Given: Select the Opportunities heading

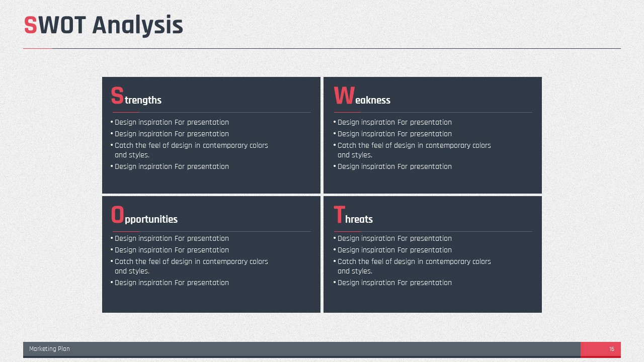Looking at the screenshot, I should 144,215.
